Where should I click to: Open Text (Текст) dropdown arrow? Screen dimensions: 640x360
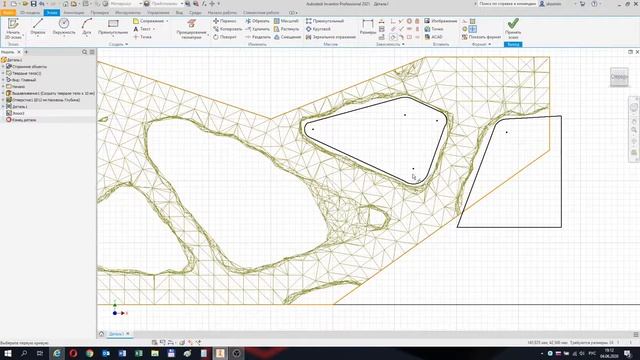coord(153,29)
